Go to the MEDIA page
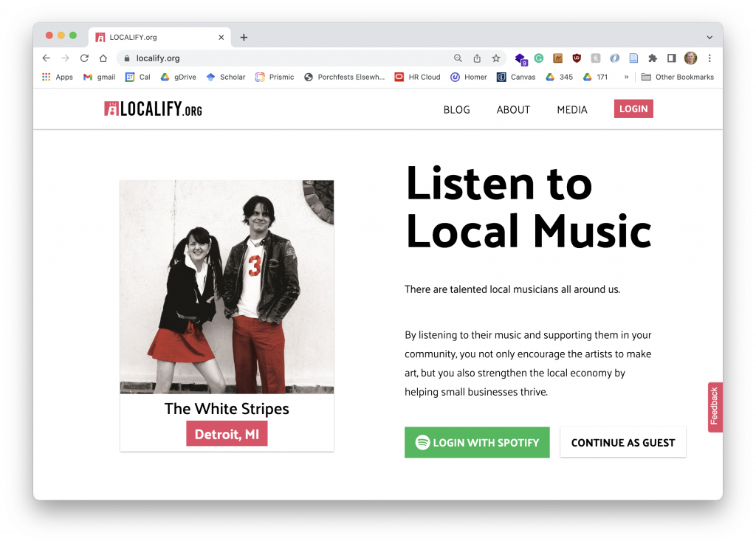The width and height of the screenshot is (756, 544). tap(572, 110)
